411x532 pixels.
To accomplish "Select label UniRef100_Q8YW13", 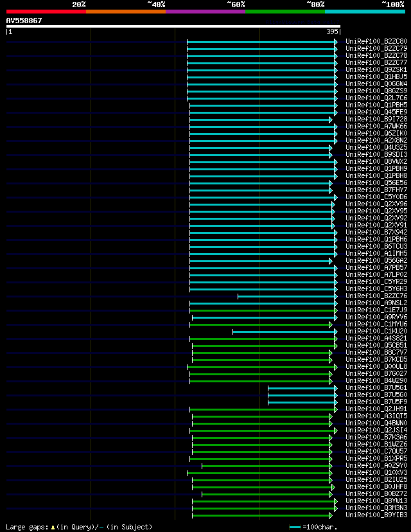I will [x=376, y=501].
